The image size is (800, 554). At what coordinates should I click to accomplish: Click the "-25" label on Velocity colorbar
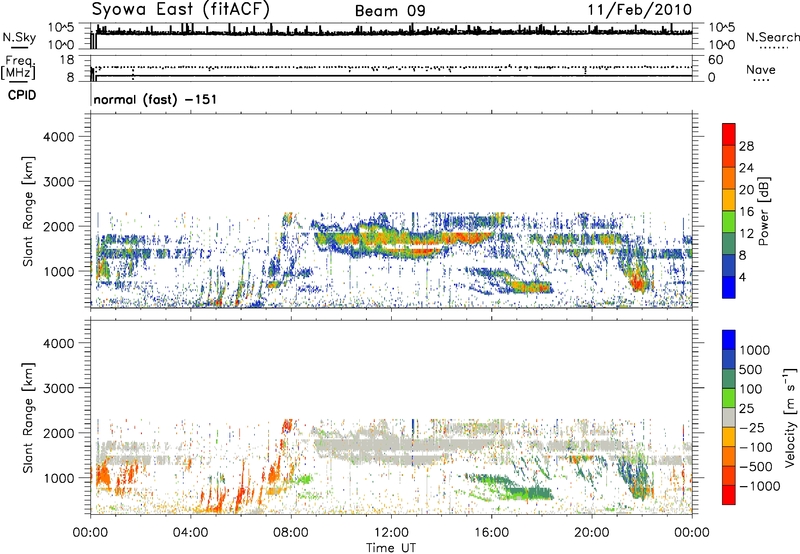pos(752,428)
